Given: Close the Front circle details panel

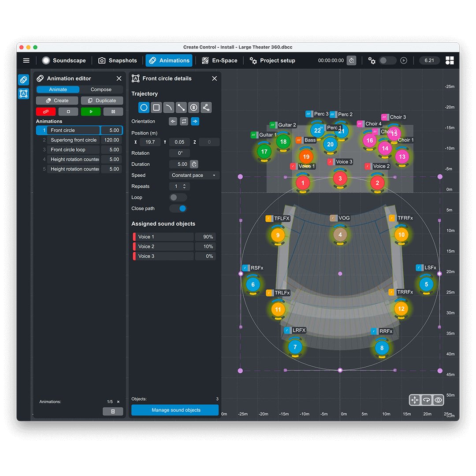Looking at the screenshot, I should 214,78.
